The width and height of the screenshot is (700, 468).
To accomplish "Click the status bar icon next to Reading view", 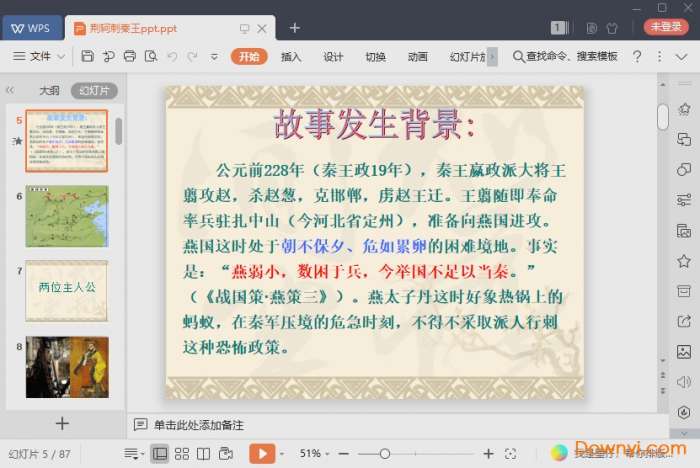I will click(226, 454).
